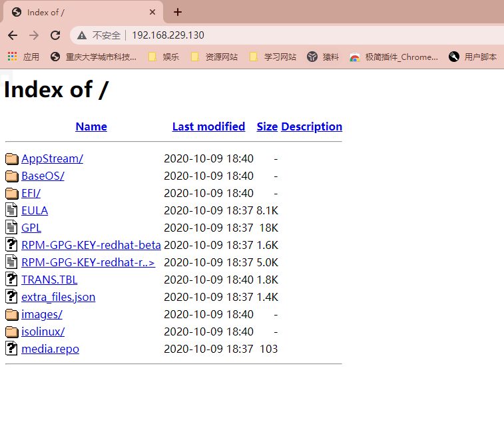504x438 pixels.
Task: Click the 1.6K size of redhat-beta key
Action: (x=267, y=245)
